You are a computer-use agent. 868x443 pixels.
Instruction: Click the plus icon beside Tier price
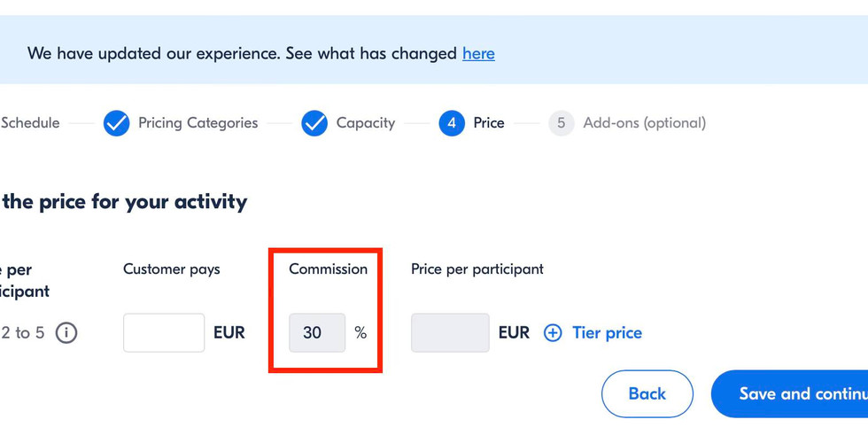pos(553,333)
